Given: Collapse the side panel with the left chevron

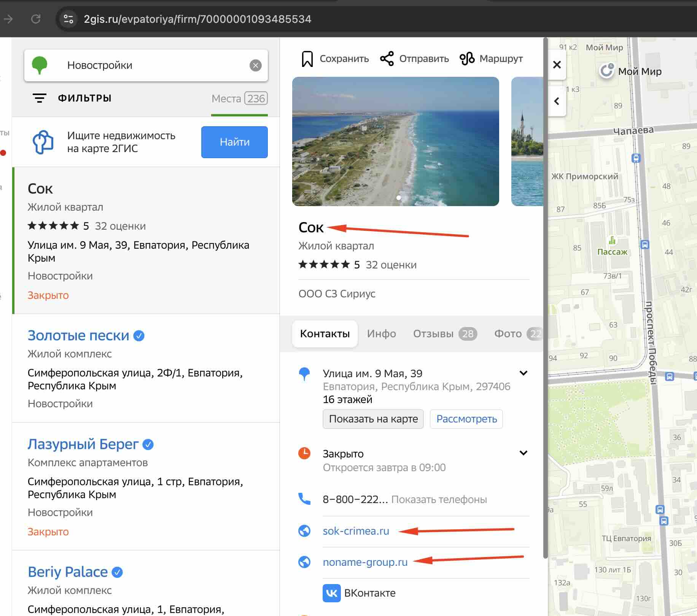Looking at the screenshot, I should 557,101.
